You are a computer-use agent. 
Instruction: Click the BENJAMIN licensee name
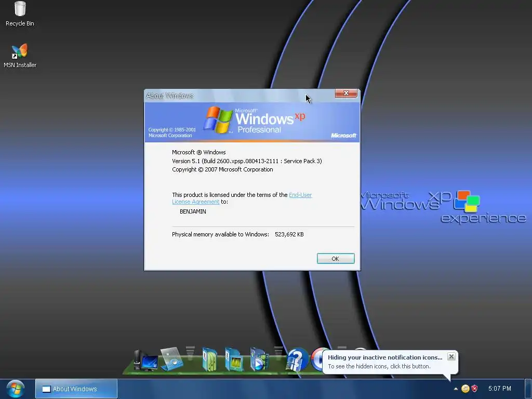(193, 211)
